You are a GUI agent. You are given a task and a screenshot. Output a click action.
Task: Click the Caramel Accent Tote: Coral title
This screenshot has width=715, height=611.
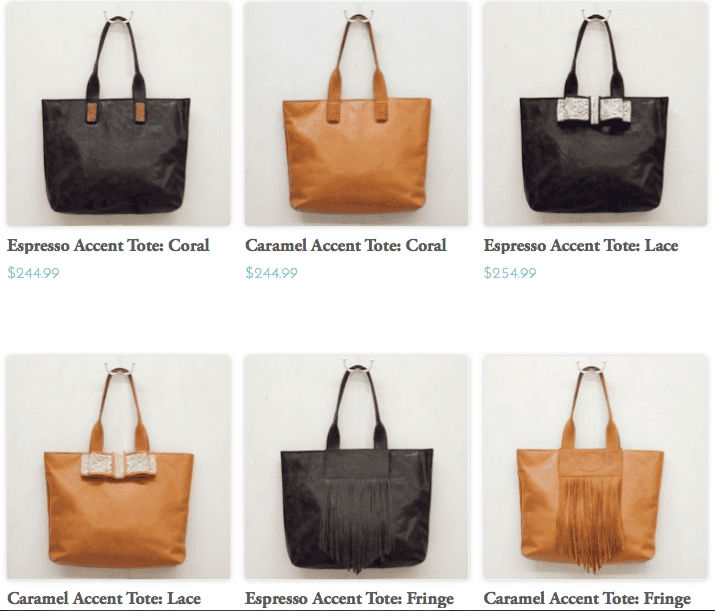[346, 245]
